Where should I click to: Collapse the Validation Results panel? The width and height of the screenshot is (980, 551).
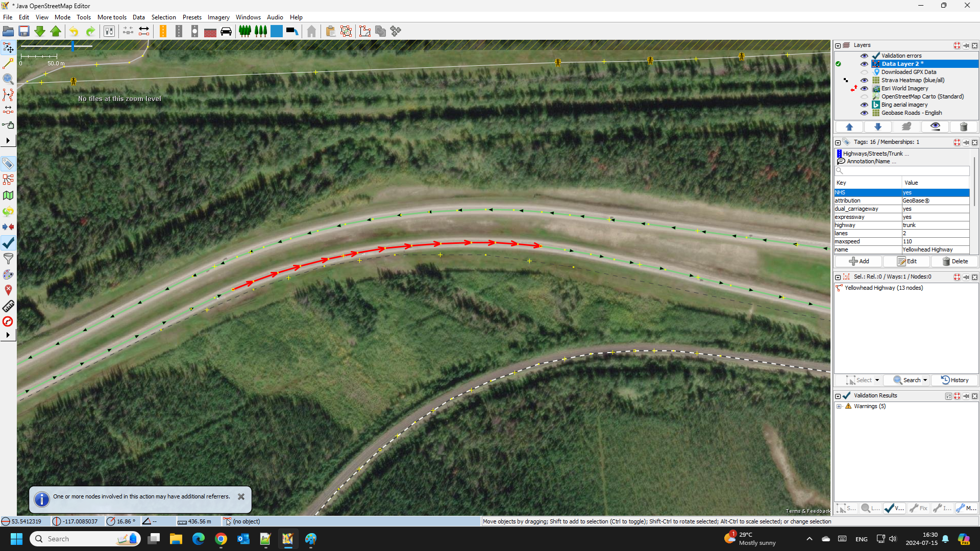tap(838, 396)
